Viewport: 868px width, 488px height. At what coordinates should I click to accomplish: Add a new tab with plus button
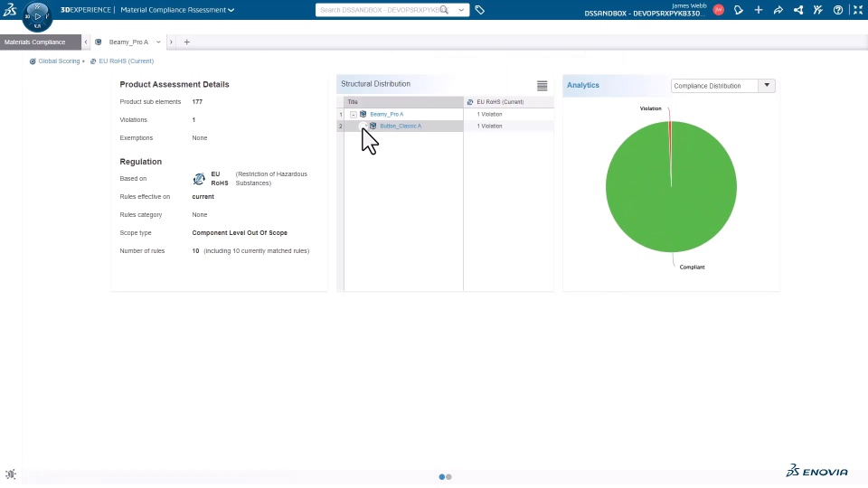click(186, 42)
